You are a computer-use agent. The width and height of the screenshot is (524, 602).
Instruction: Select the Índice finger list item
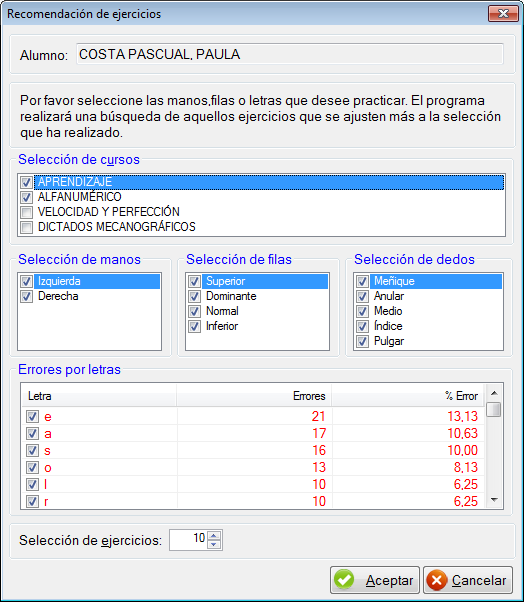[x=388, y=326]
